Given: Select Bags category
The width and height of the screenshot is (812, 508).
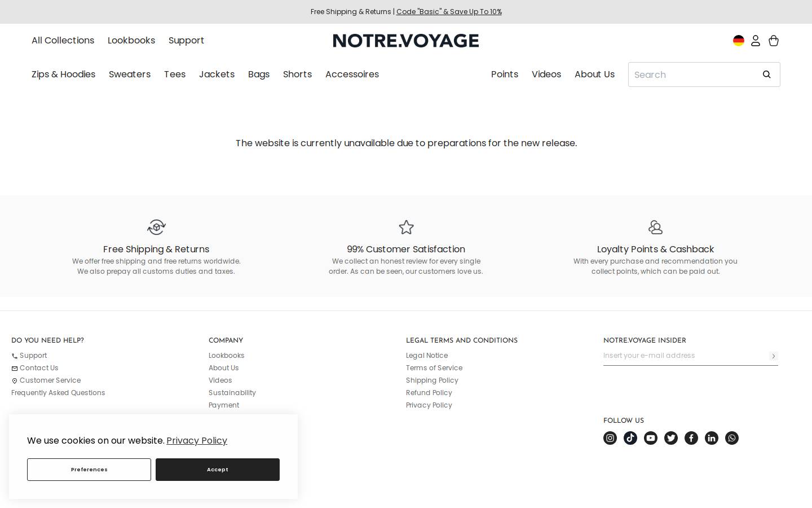Looking at the screenshot, I should click(x=259, y=75).
